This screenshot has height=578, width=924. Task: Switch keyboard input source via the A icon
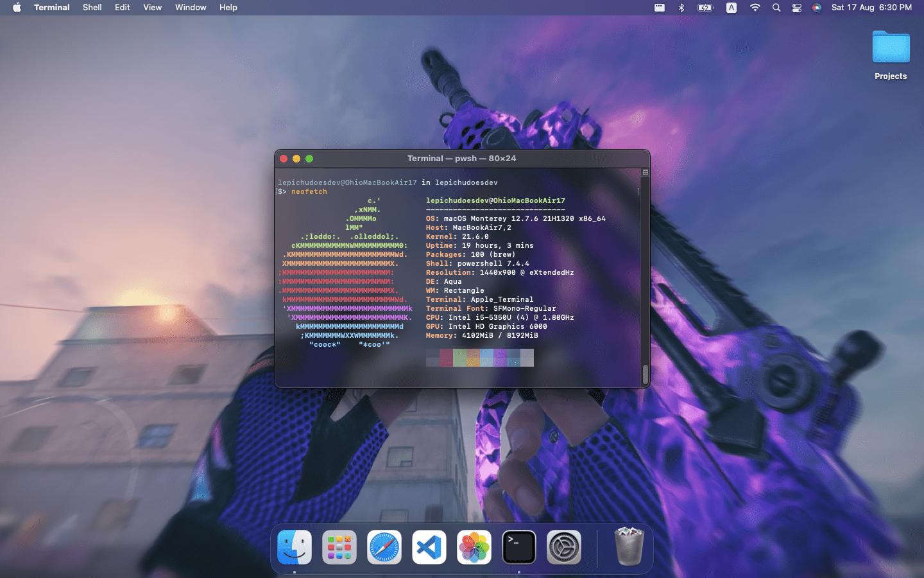[731, 7]
